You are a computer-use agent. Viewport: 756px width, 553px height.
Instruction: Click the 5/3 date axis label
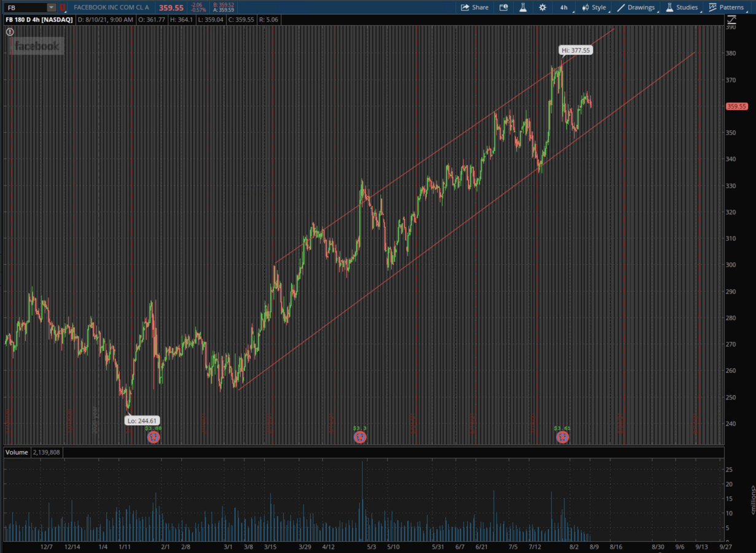pos(371,546)
